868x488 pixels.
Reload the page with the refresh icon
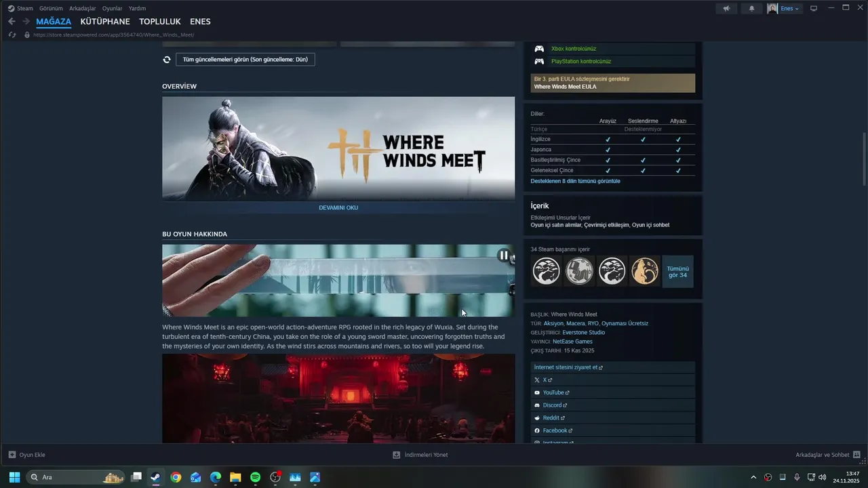click(12, 35)
